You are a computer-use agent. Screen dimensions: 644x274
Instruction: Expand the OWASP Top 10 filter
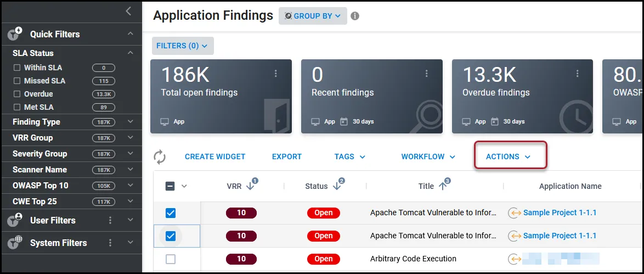point(130,185)
